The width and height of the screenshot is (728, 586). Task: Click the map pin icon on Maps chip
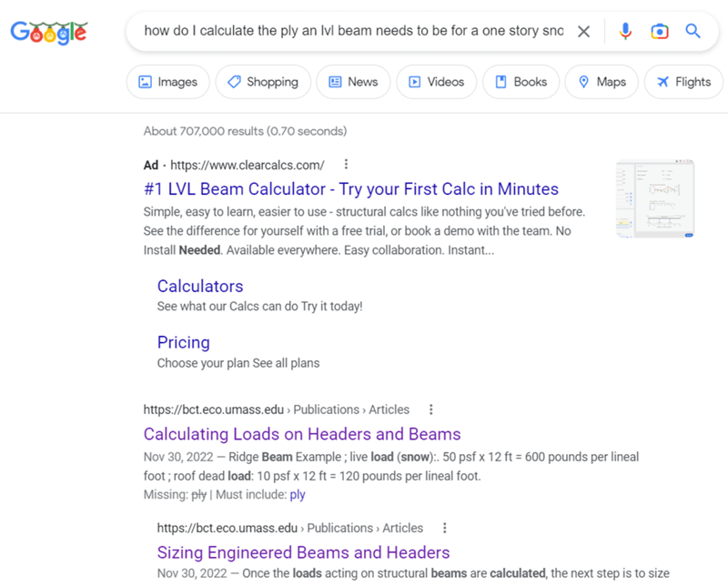(x=582, y=82)
